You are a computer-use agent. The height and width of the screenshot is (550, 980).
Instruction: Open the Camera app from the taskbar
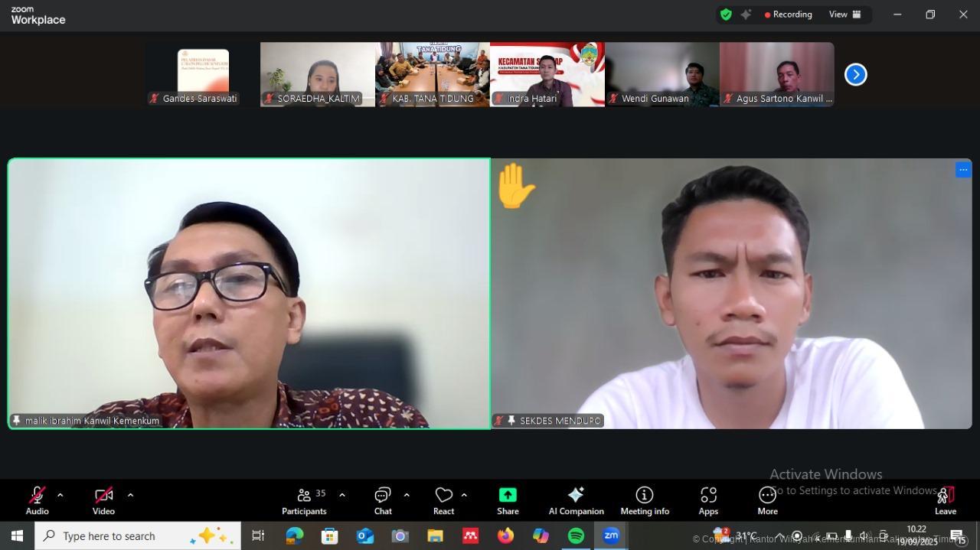click(x=400, y=535)
